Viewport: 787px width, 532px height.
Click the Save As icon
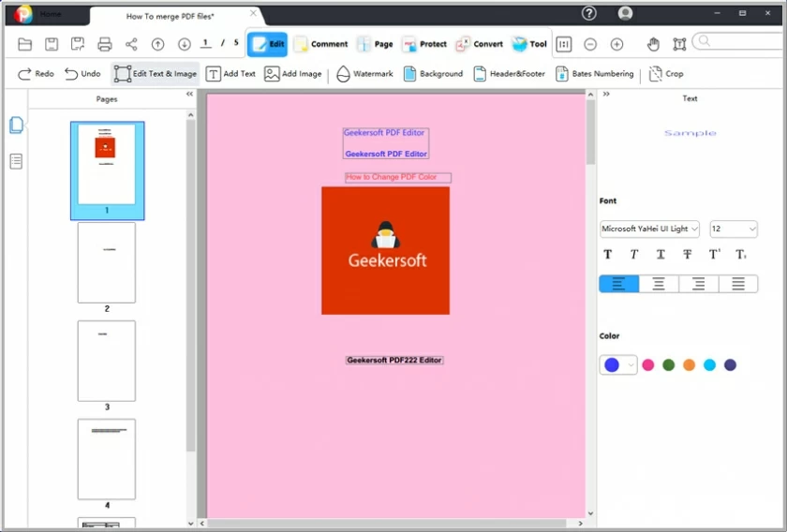[78, 44]
